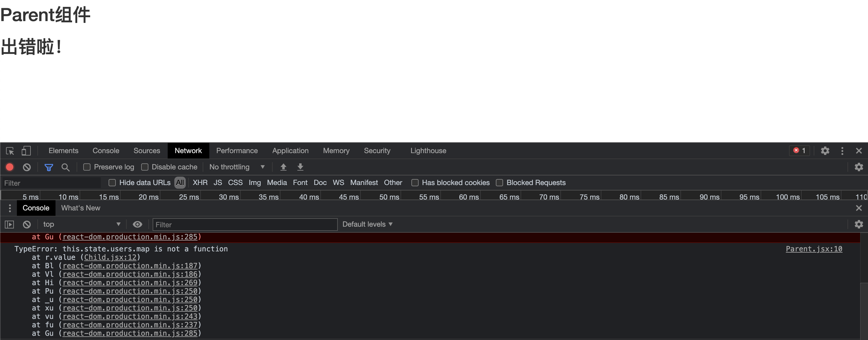Open the network search magnifier icon
The image size is (868, 340).
(x=65, y=167)
